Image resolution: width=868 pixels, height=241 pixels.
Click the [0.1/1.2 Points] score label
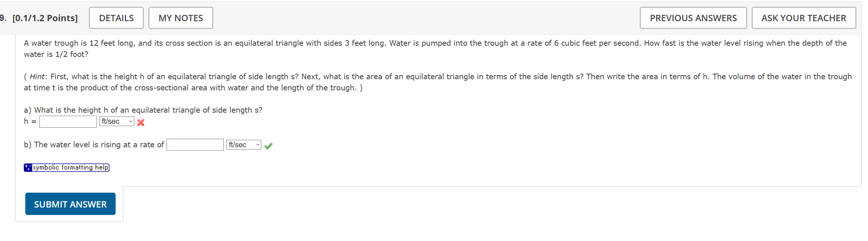click(x=45, y=17)
